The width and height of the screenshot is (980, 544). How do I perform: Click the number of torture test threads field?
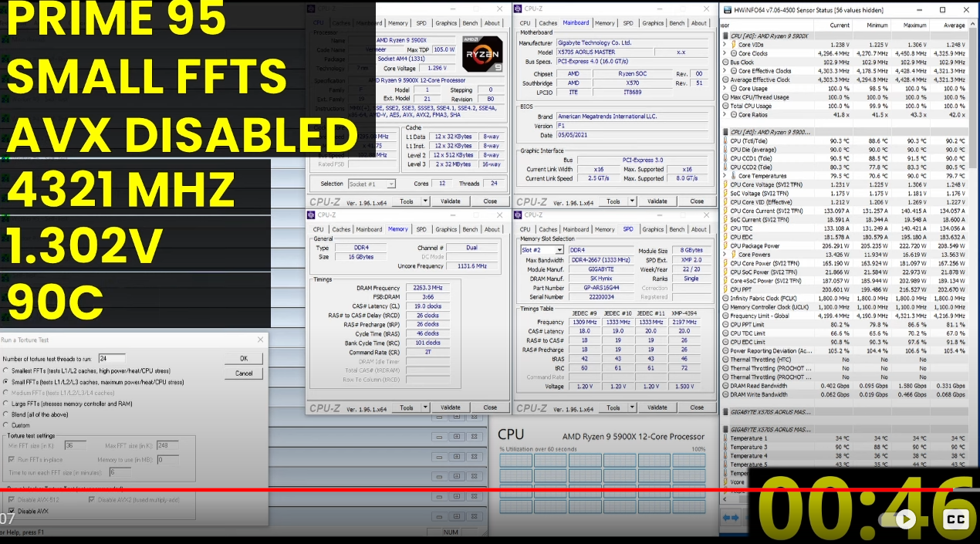coord(112,359)
